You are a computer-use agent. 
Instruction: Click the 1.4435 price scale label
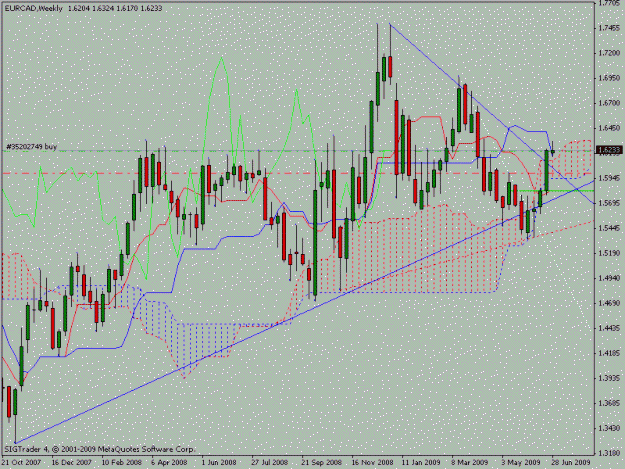pyautogui.click(x=609, y=328)
